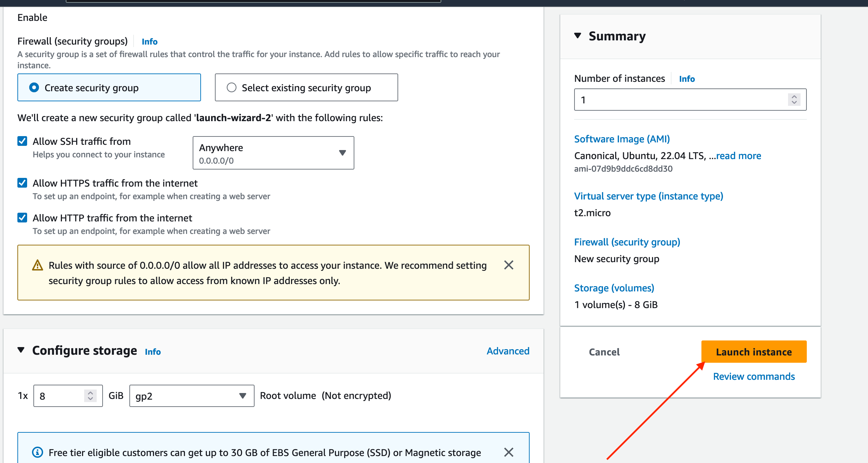Click the Advanced storage link

click(x=508, y=351)
